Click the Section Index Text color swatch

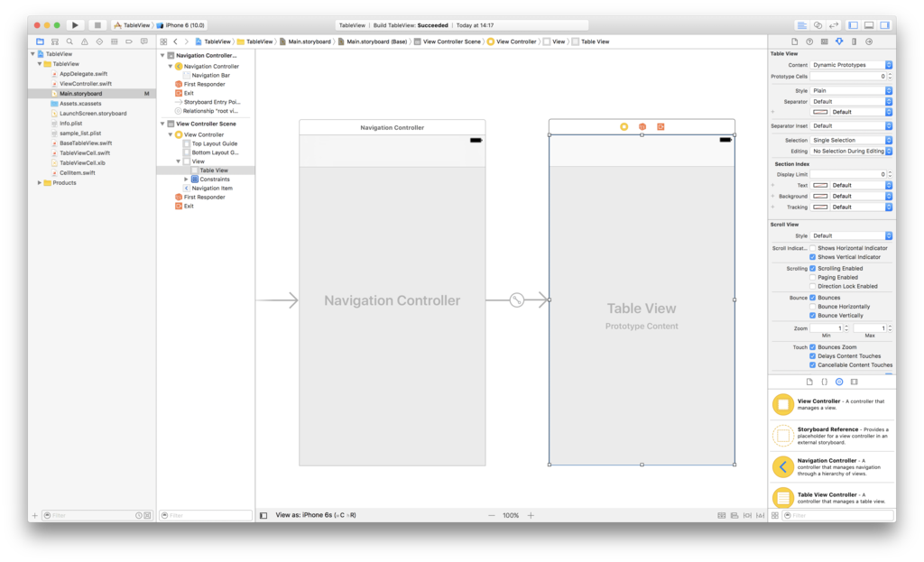820,186
